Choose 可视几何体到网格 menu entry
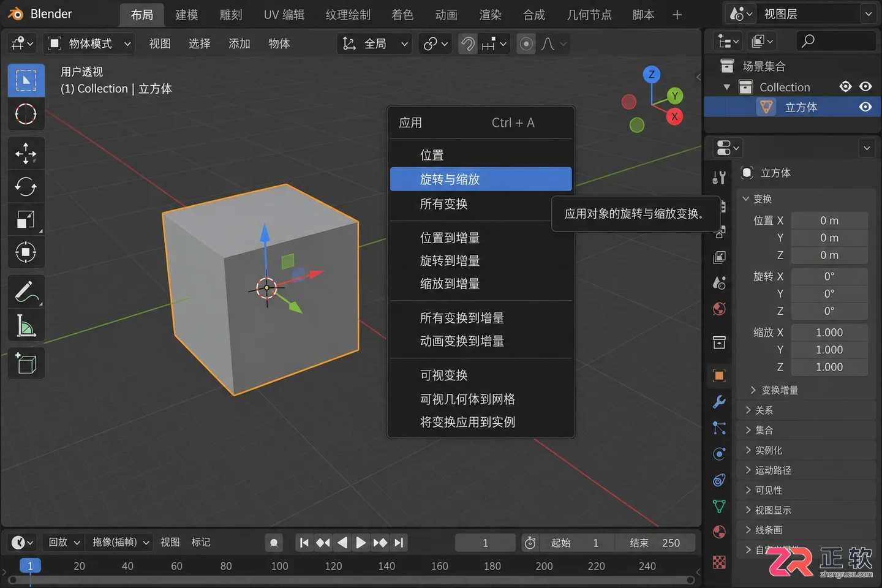This screenshot has width=882, height=588. [x=481, y=399]
